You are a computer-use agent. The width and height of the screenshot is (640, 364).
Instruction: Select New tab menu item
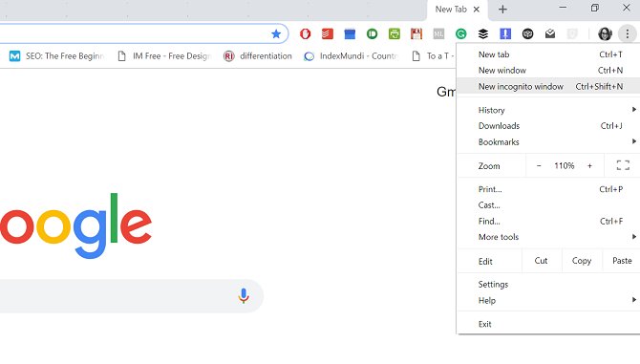(x=548, y=54)
